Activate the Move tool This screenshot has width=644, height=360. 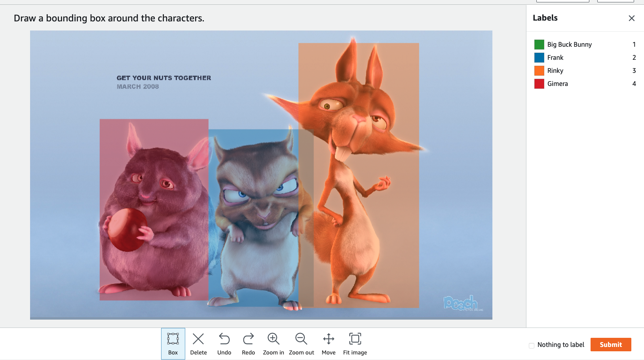point(329,343)
